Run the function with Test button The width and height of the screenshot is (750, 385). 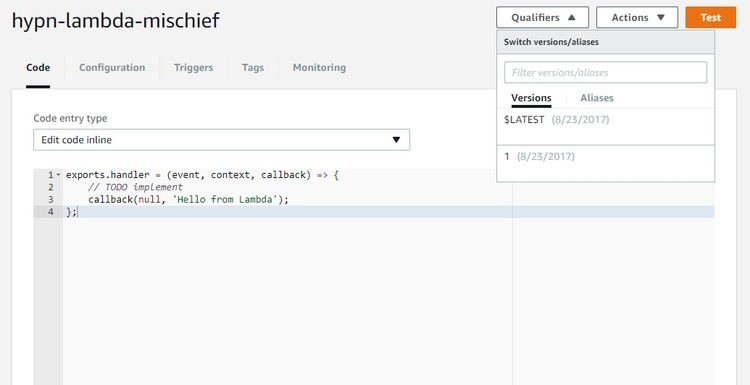click(710, 18)
